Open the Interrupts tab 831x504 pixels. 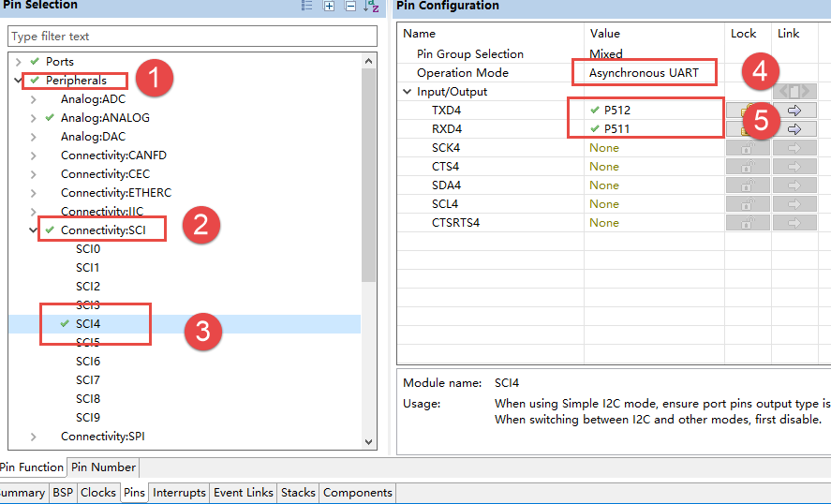coord(179,493)
